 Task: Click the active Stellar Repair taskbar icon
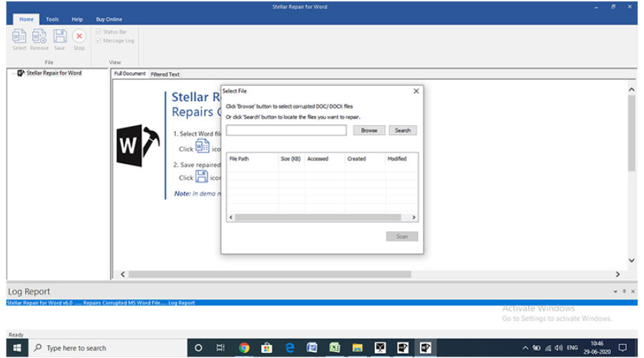point(425,348)
